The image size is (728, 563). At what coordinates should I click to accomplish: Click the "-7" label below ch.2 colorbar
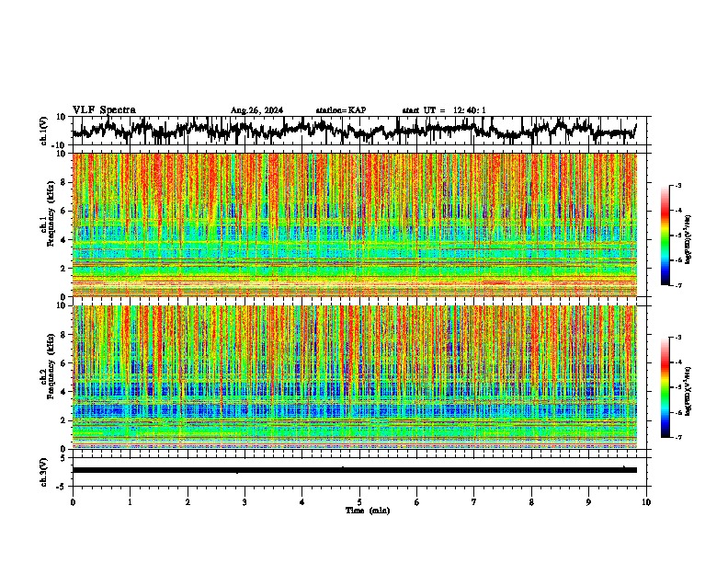[677, 437]
